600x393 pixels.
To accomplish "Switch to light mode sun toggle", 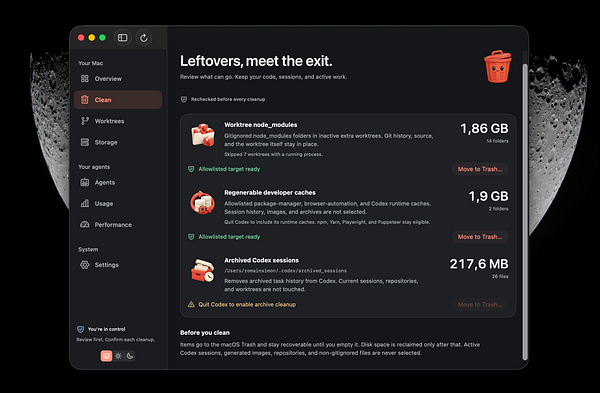I will tap(118, 356).
